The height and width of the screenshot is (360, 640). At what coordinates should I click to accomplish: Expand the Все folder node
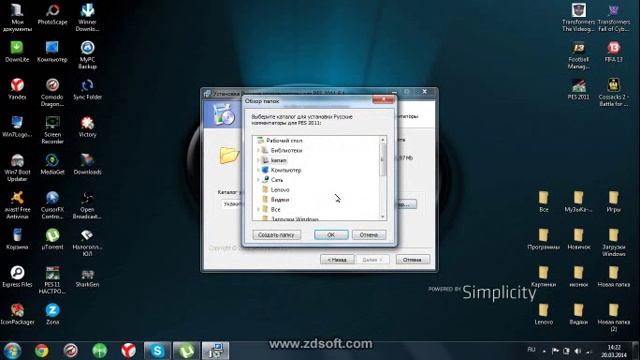coord(258,209)
